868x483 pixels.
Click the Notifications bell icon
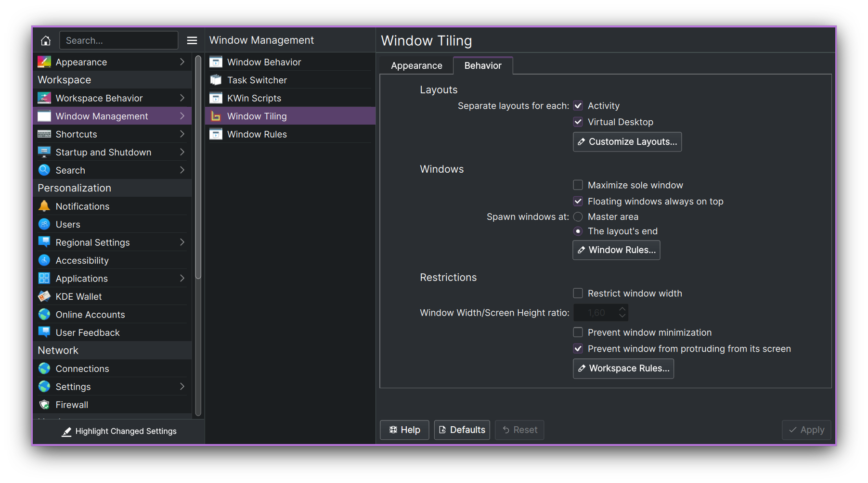[x=44, y=206]
